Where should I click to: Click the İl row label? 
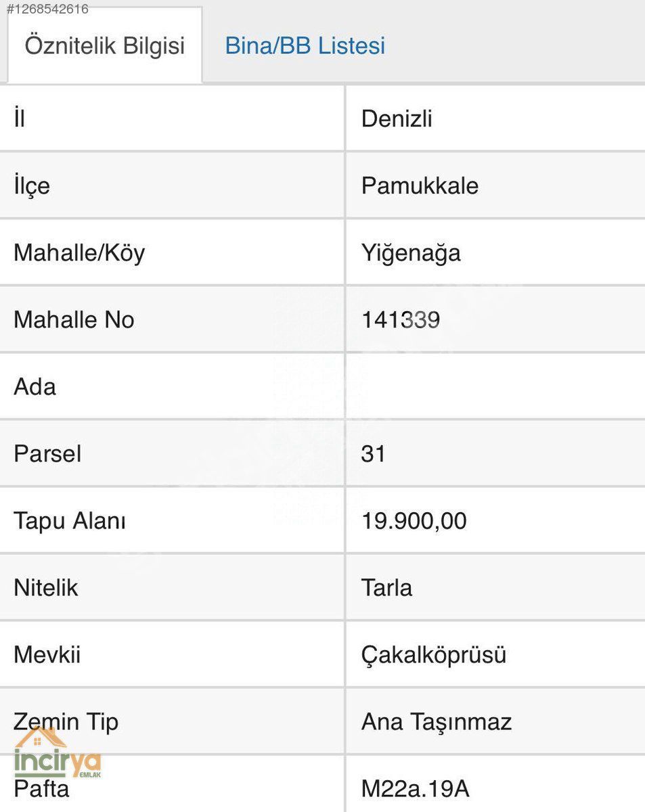click(20, 119)
